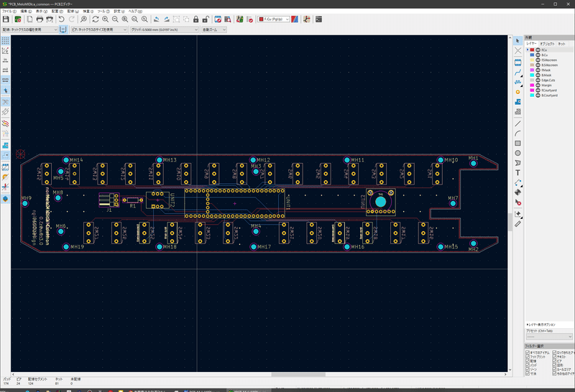Open the 表示 menu
Viewport: 575px width, 392px height.
[x=42, y=11]
